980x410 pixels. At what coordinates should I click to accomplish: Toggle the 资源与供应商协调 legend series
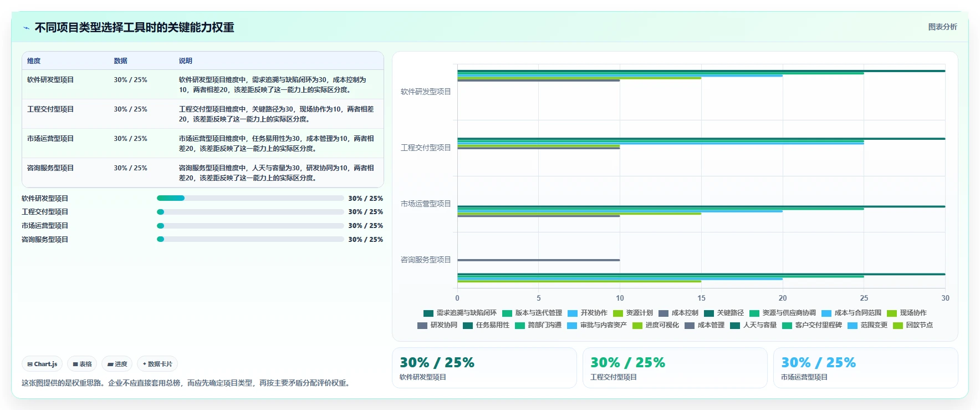tap(783, 313)
